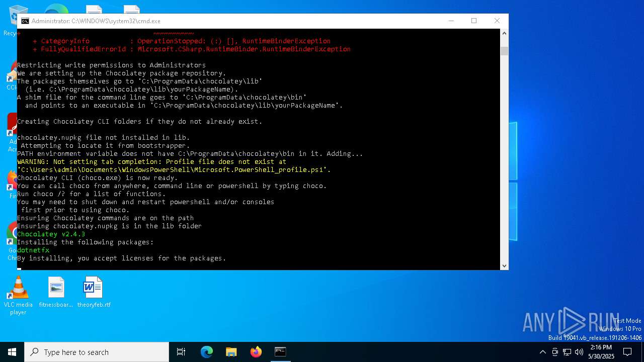Open Task View from the taskbar
Viewport: 644px width, 362px height.
pyautogui.click(x=181, y=352)
